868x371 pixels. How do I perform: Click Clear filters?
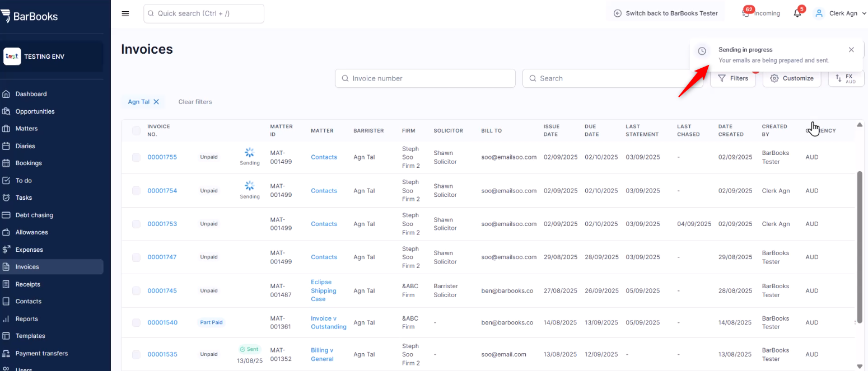[195, 102]
